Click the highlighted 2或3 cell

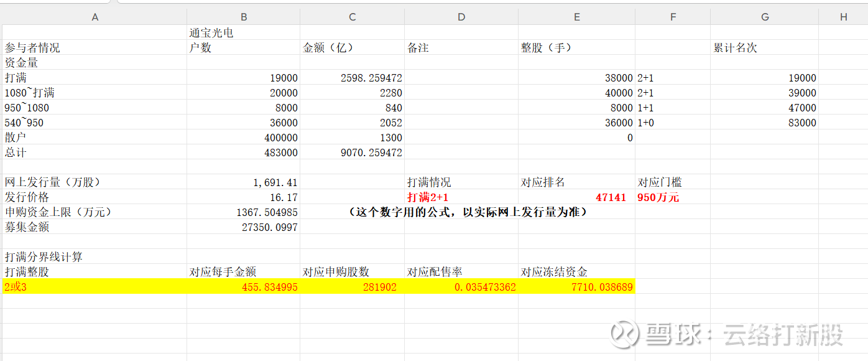tap(95, 286)
